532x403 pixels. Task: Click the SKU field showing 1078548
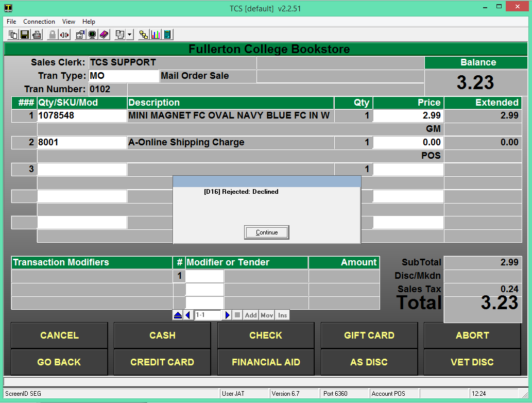(82, 116)
